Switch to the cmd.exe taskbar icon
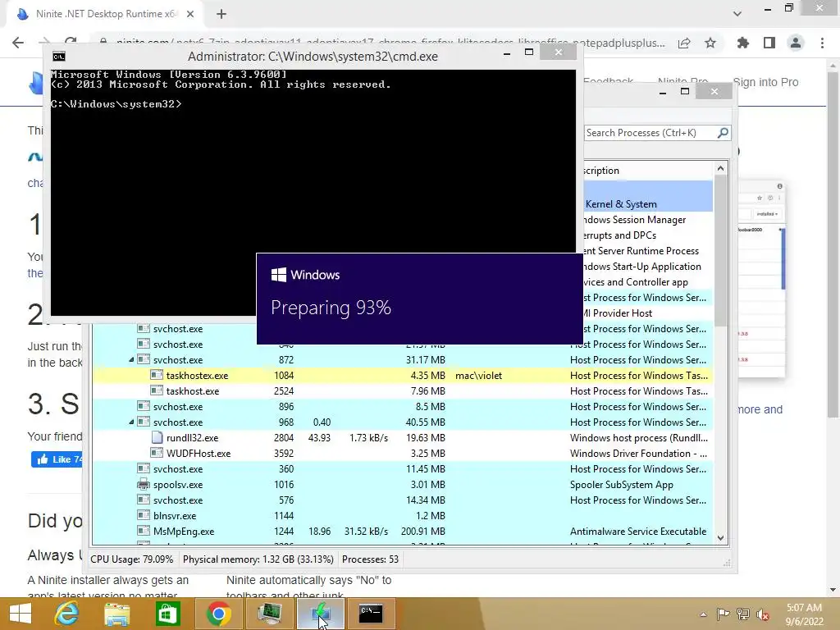 371,614
